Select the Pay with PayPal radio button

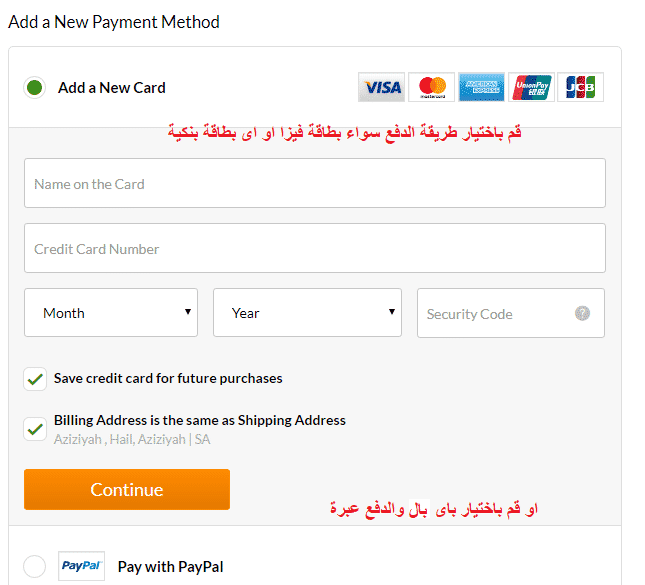pyautogui.click(x=35, y=566)
